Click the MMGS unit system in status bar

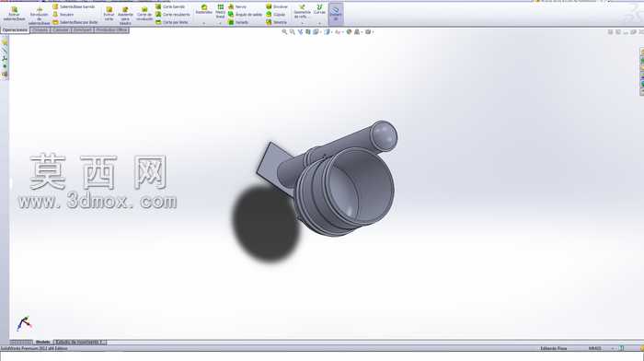pyautogui.click(x=594, y=348)
